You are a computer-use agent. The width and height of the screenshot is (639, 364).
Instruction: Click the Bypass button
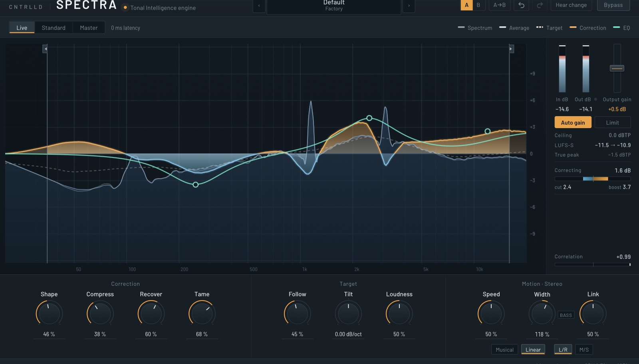(613, 5)
